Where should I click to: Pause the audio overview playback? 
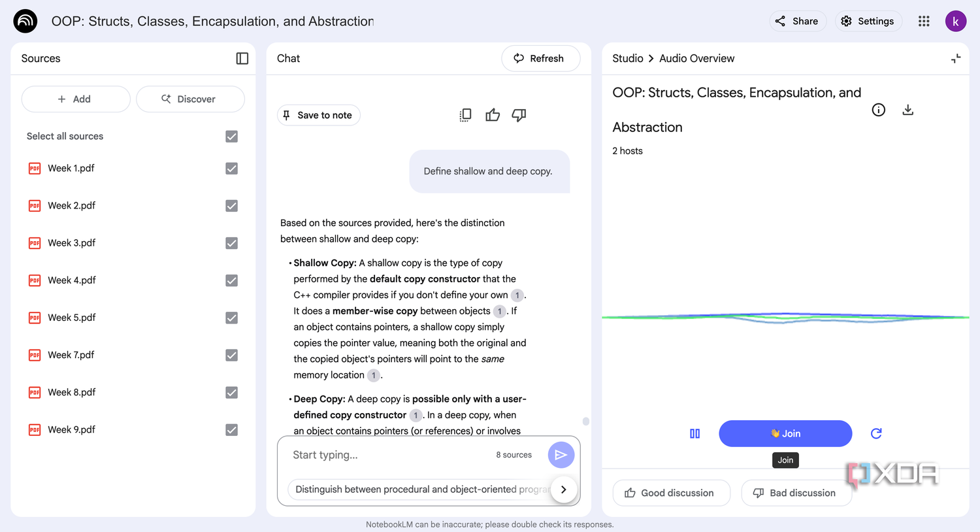(x=694, y=433)
